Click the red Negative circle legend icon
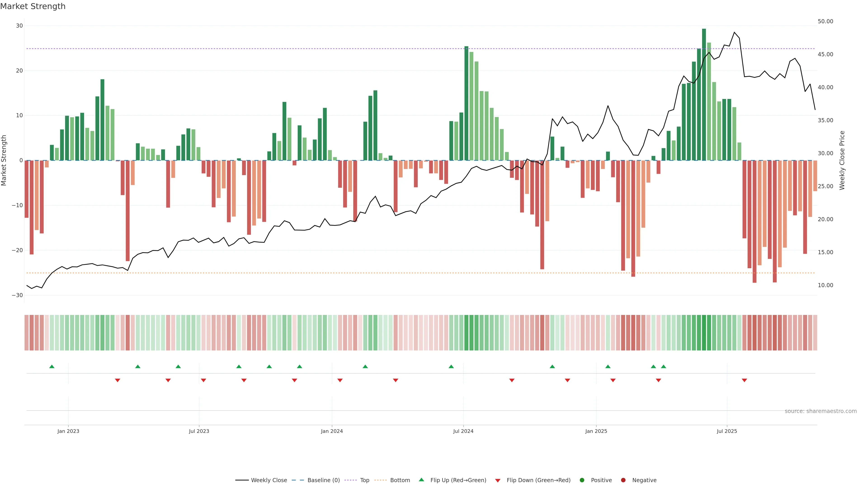The height and width of the screenshot is (488, 868). (x=623, y=480)
